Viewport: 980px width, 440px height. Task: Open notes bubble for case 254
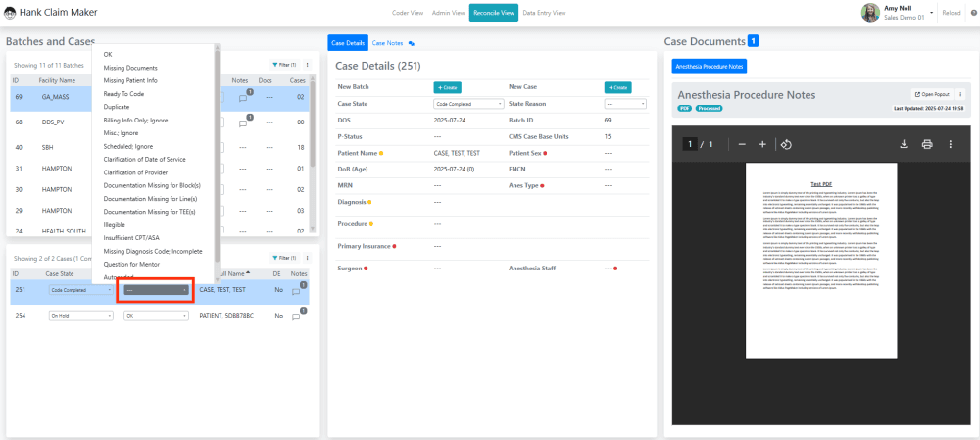297,316
